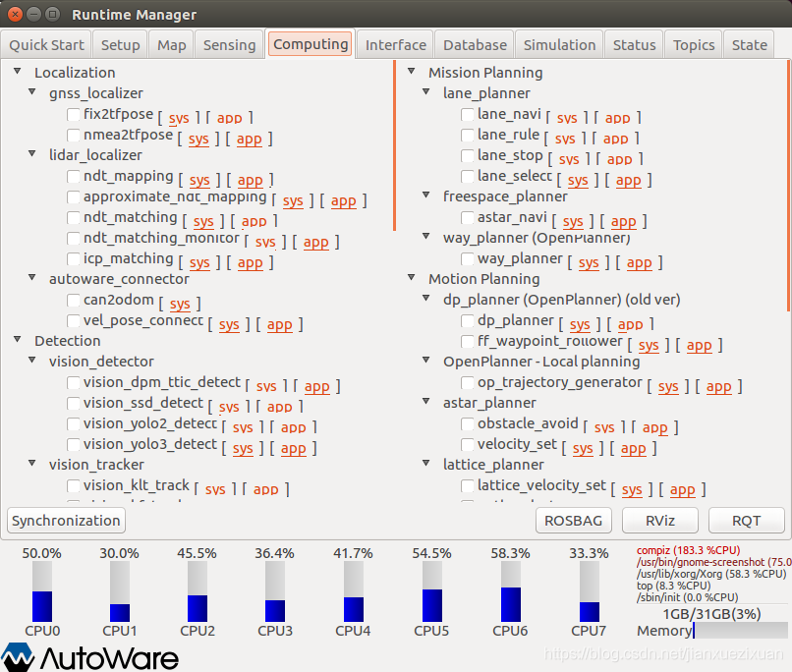
Task: Click the Memory usage bar
Action: (740, 631)
